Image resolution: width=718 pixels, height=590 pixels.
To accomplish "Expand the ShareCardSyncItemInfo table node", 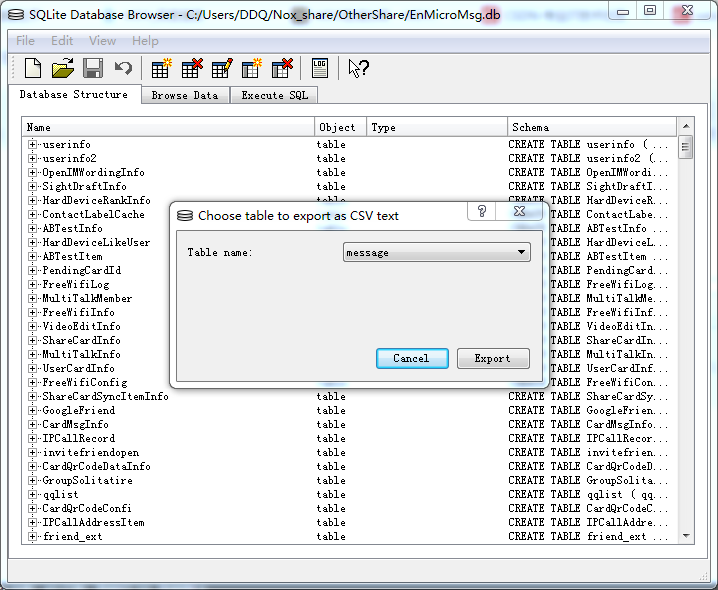I will tap(32, 396).
